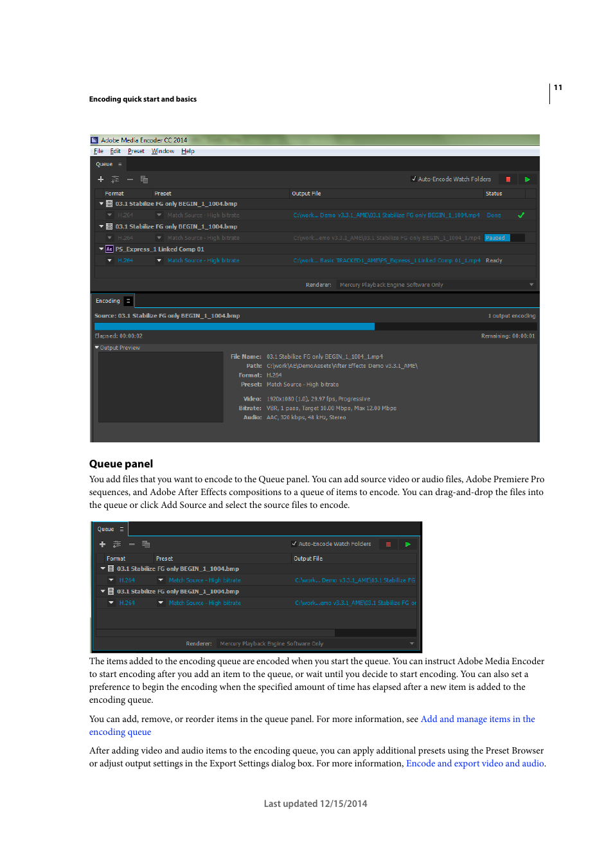Screen dimensions: 613x868
Task: Click the Add Source plus icon in the full Media Encoder window
Action: pos(100,179)
